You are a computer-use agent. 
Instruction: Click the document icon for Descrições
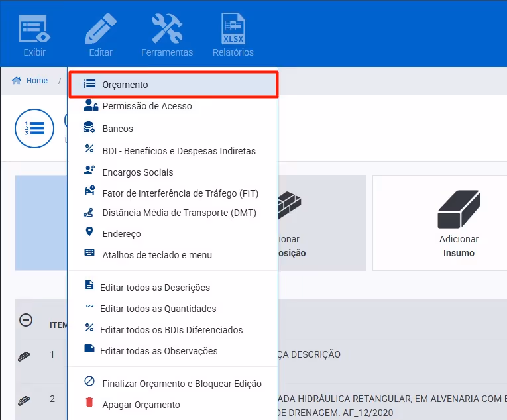(89, 285)
